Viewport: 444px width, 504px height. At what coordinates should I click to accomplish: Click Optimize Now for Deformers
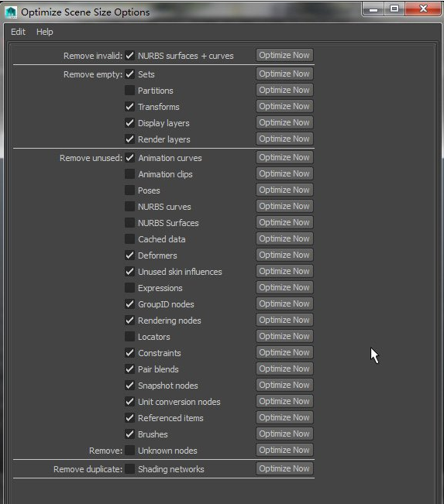(x=284, y=255)
